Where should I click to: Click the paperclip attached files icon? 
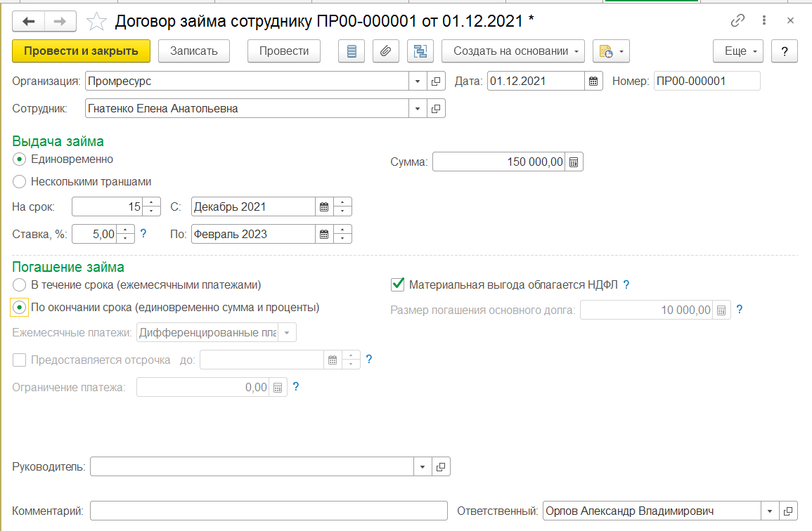[x=385, y=51]
